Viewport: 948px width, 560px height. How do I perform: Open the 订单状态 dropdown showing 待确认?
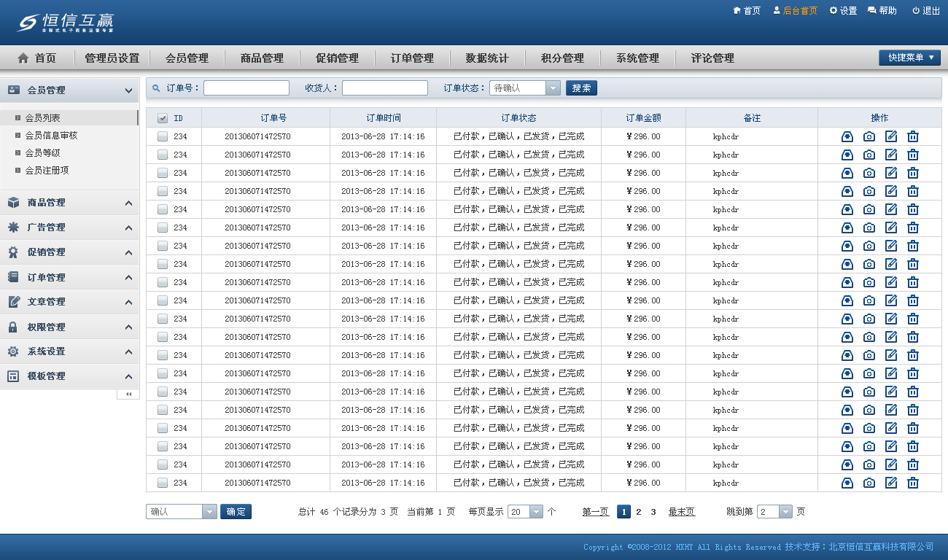pos(524,88)
